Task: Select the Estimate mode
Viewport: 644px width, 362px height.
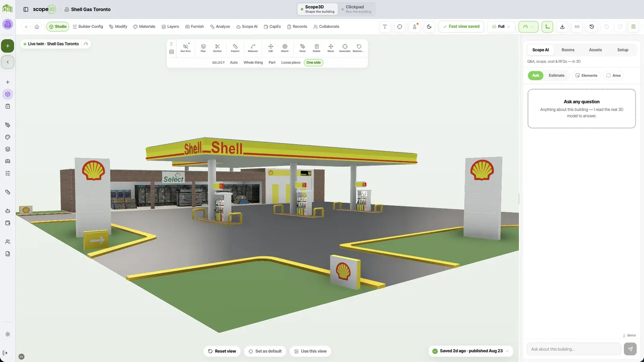Action: pos(557,76)
